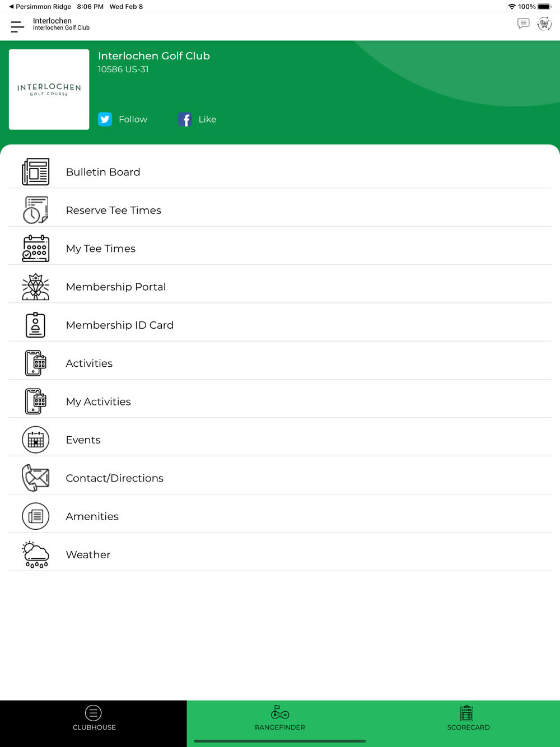Click the Reserve Tee Times clock icon
The width and height of the screenshot is (560, 747).
tap(36, 210)
